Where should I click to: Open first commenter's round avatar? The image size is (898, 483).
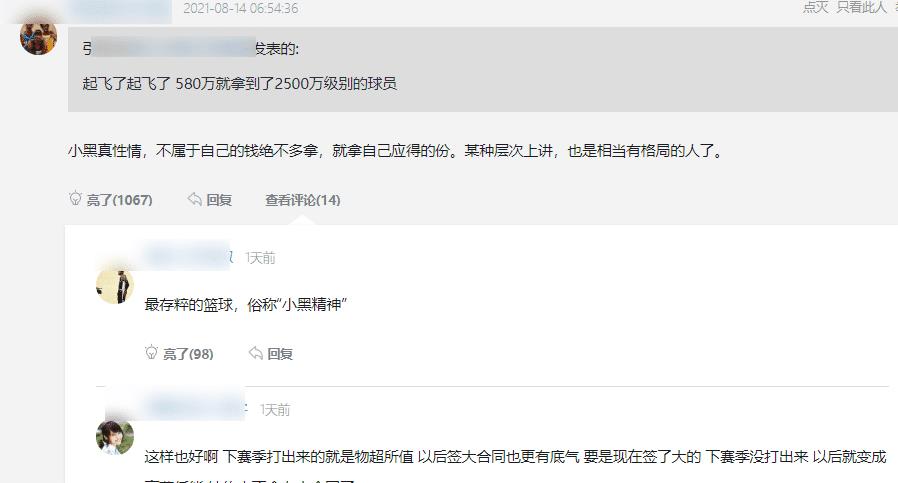115,285
